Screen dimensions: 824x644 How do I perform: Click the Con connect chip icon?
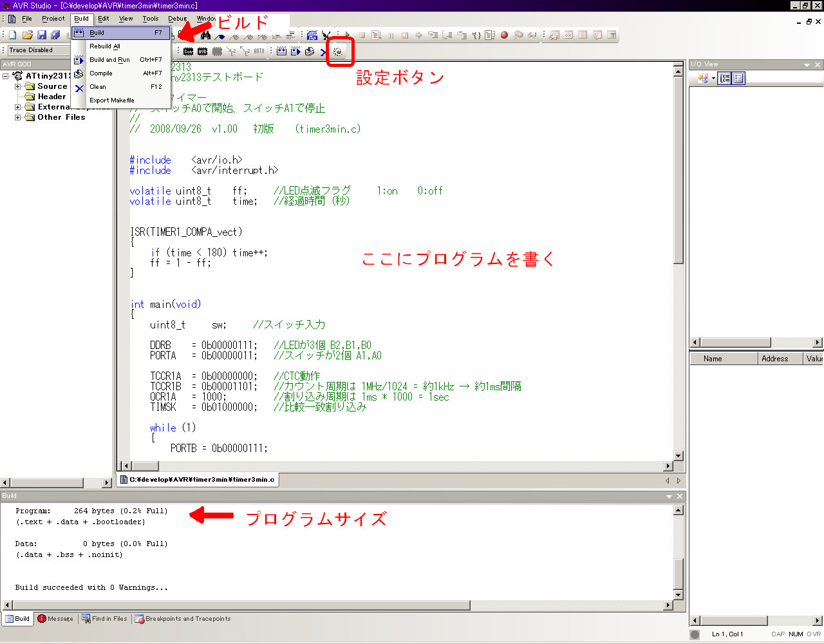(188, 51)
